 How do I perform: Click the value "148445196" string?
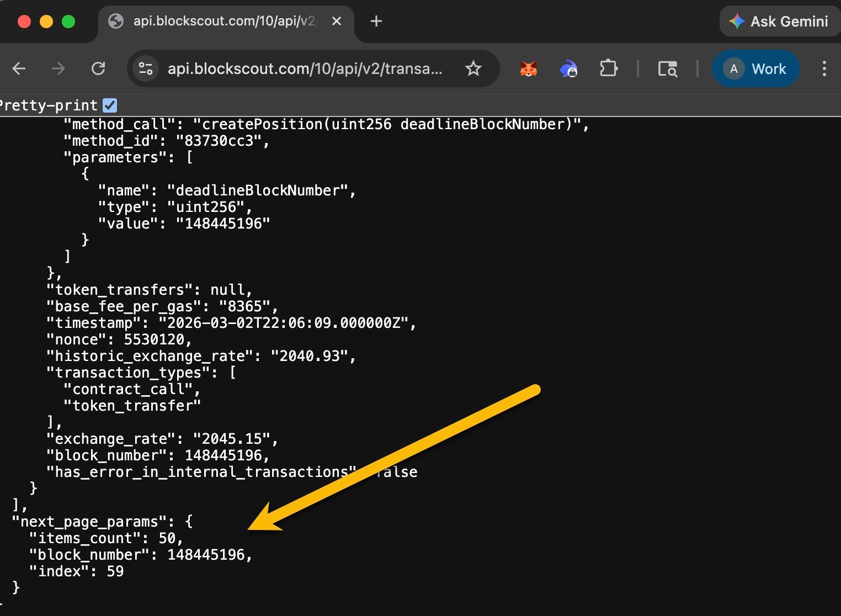pyautogui.click(x=223, y=224)
